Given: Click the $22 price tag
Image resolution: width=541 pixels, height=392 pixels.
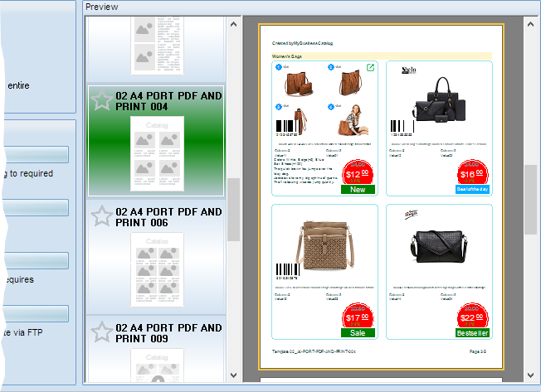Looking at the screenshot, I should pyautogui.click(x=472, y=316).
